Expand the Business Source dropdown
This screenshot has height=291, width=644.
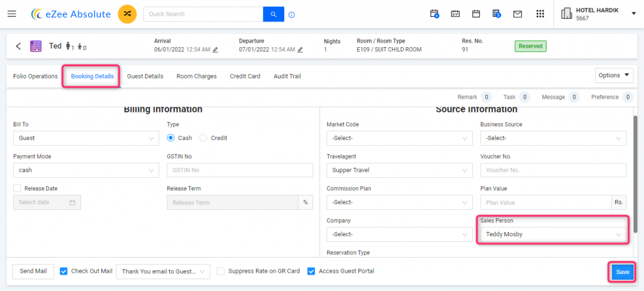click(553, 138)
